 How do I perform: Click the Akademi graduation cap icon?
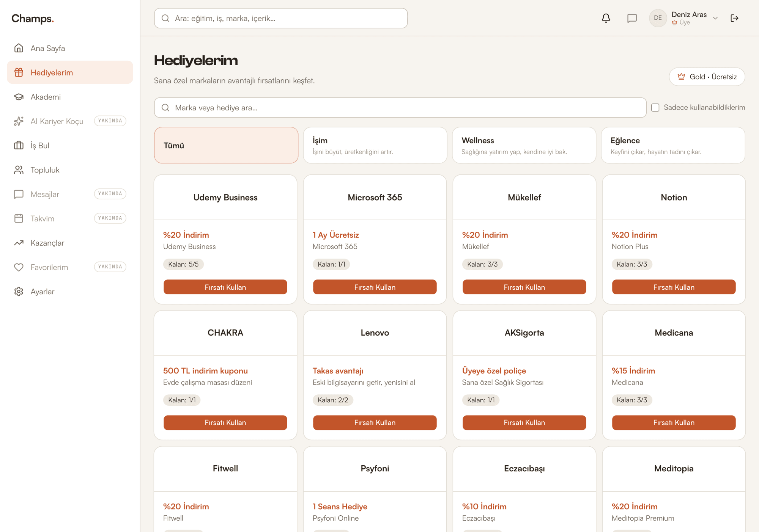click(19, 97)
